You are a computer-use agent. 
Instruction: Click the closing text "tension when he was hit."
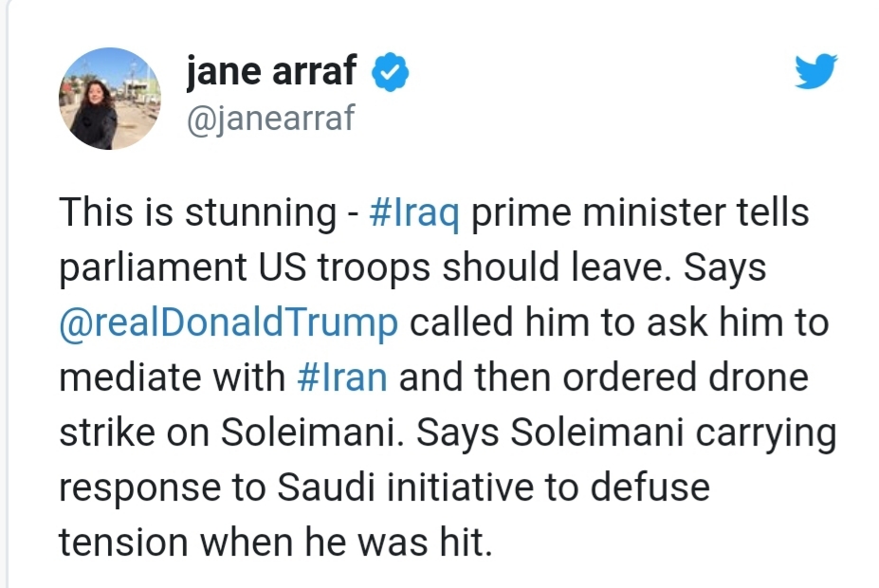point(276,542)
